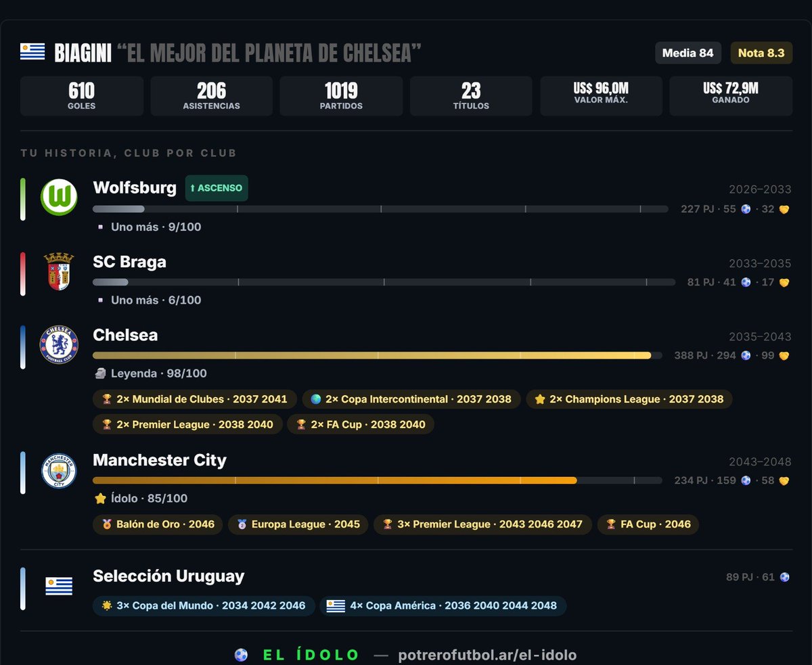Screen dimensions: 812x665
Task: Click the handshake icon in Manchester City stats
Action: click(x=784, y=480)
